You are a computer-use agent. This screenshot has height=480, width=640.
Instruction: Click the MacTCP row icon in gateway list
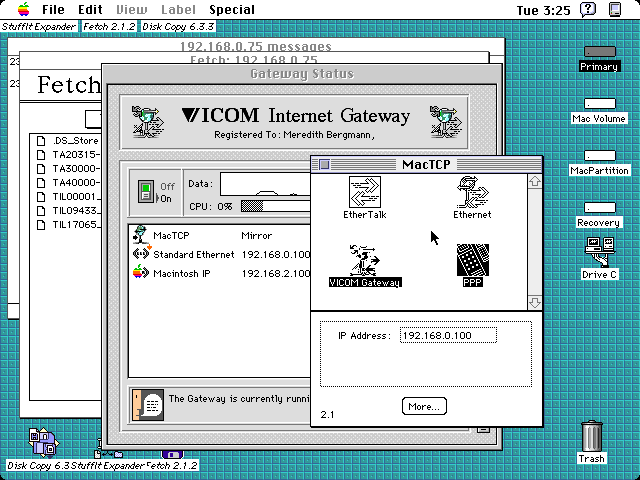pyautogui.click(x=140, y=235)
